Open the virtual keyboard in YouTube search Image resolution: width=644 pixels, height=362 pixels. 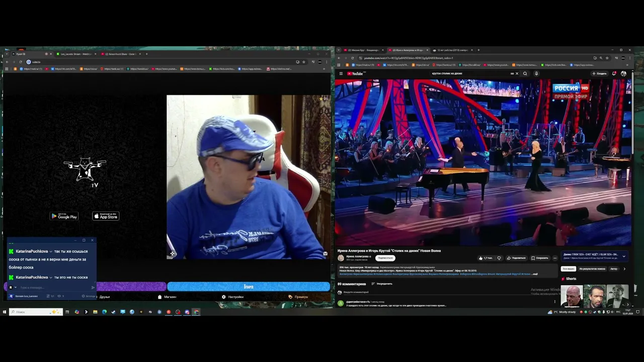coord(512,73)
